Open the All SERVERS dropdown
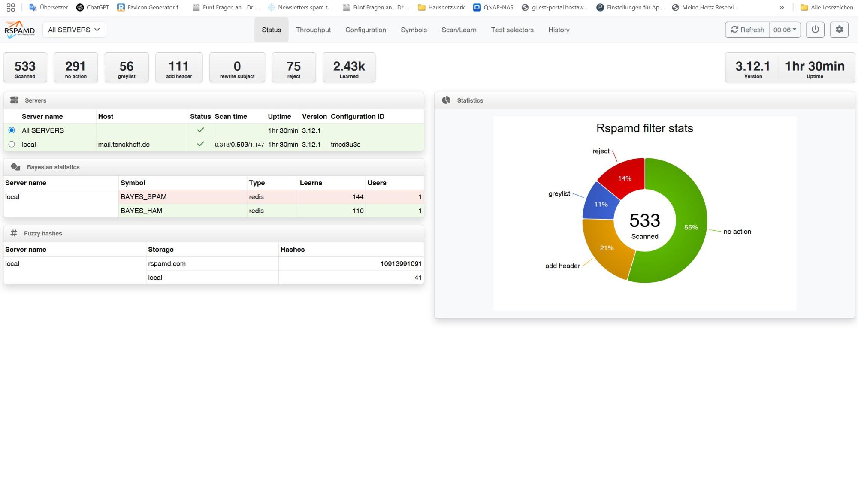The width and height of the screenshot is (858, 504). (x=74, y=30)
